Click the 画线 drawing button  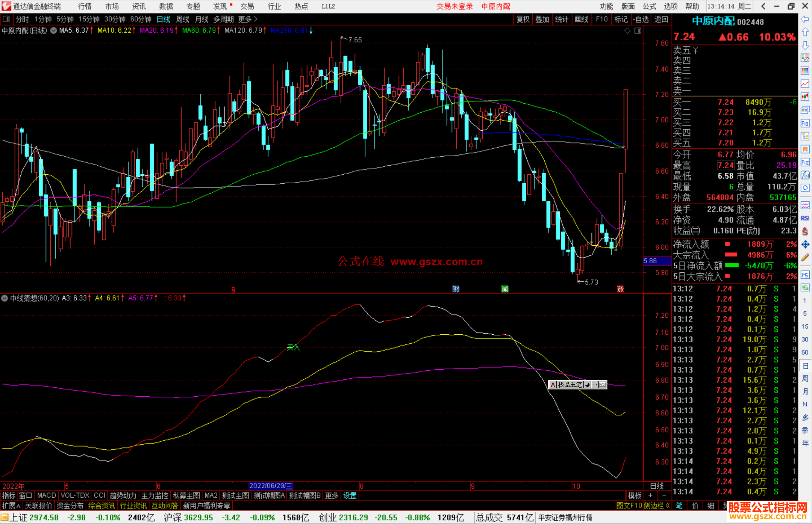[x=582, y=19]
